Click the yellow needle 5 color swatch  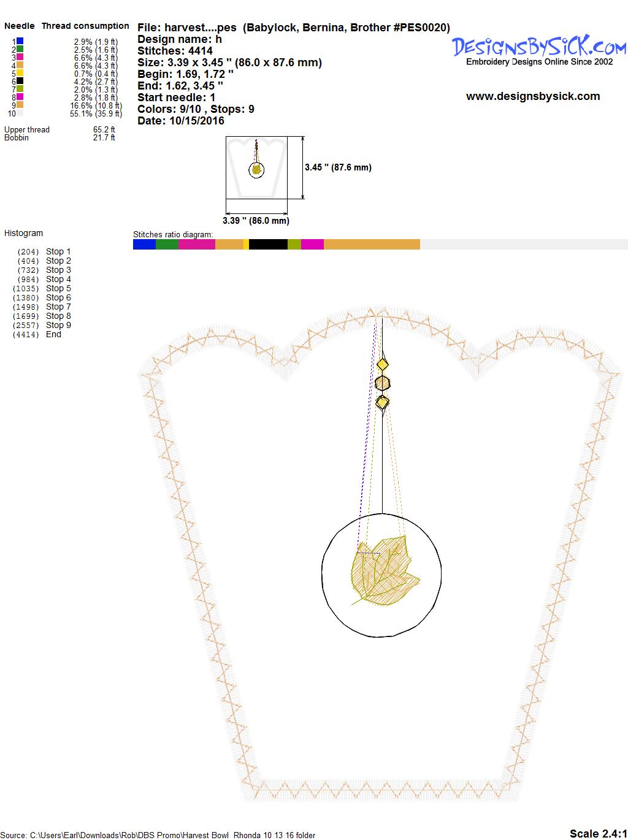pyautogui.click(x=20, y=73)
